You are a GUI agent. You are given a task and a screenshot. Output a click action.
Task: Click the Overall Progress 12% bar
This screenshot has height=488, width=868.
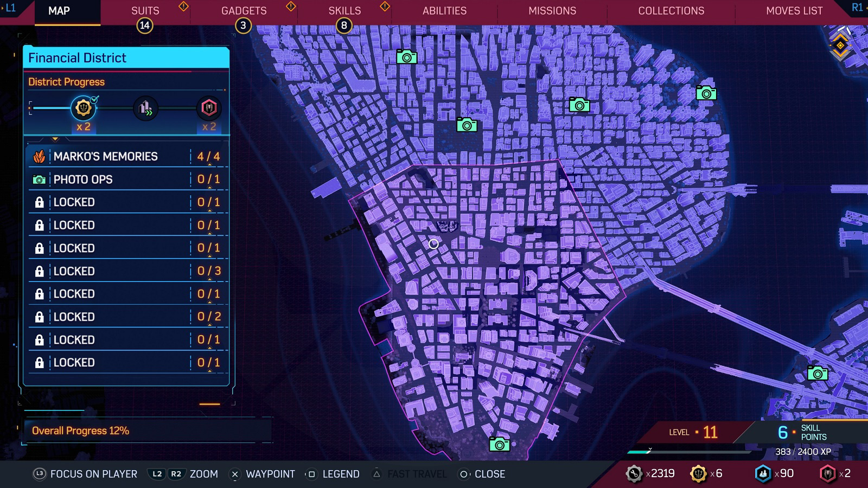[x=146, y=431]
